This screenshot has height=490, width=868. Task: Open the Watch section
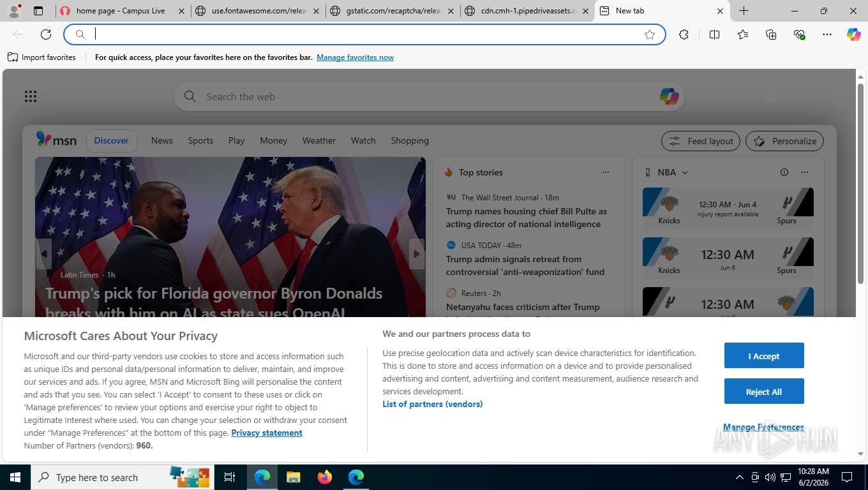point(363,140)
